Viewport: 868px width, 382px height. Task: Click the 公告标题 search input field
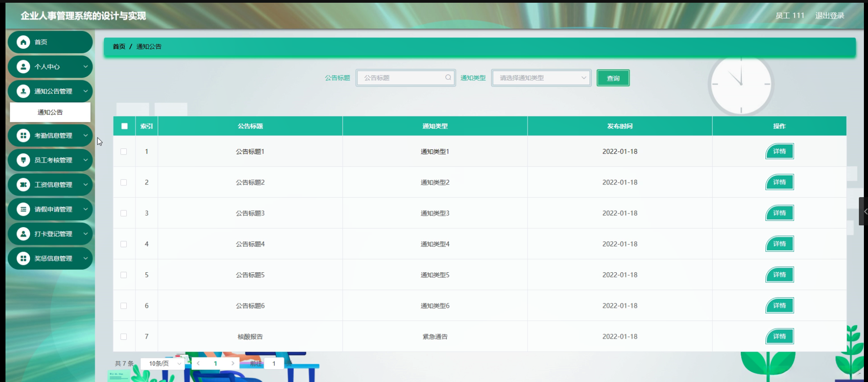click(406, 78)
